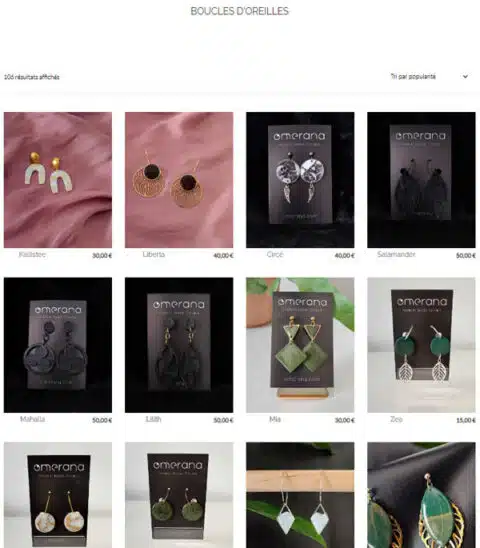
Task: Click the Mahalia product title
Action: pyautogui.click(x=33, y=419)
